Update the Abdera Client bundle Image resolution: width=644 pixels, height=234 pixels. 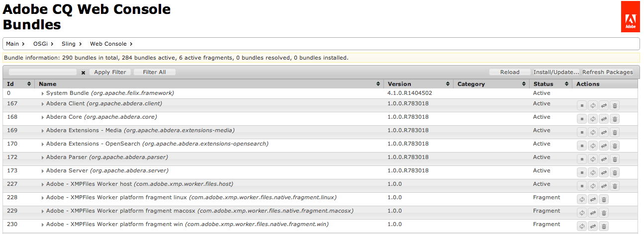click(604, 105)
